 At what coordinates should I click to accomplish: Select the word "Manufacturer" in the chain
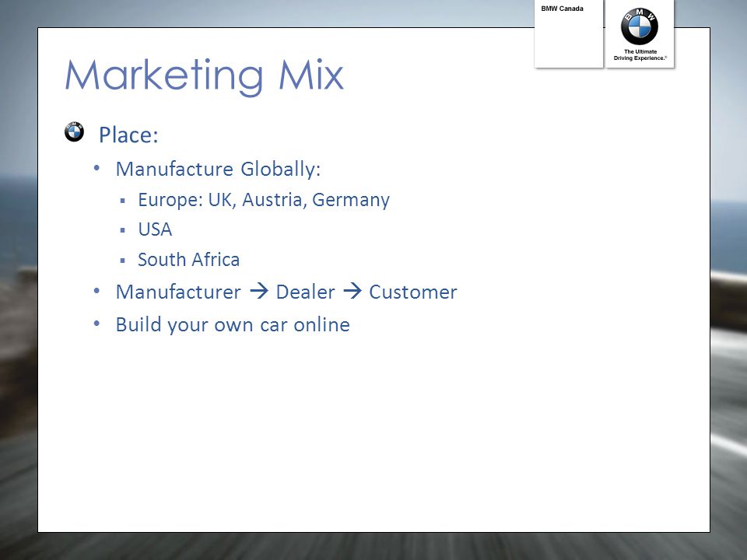coord(178,292)
